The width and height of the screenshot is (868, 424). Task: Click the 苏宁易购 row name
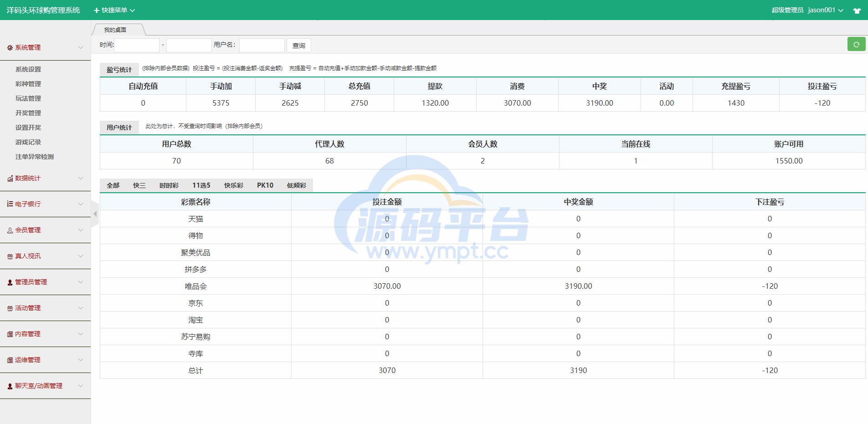click(x=195, y=337)
